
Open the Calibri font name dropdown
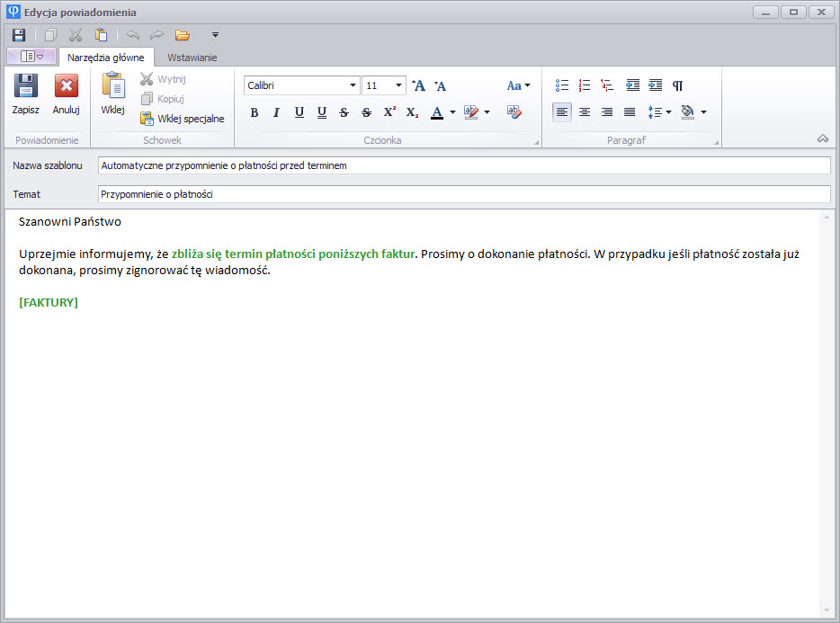[x=353, y=85]
